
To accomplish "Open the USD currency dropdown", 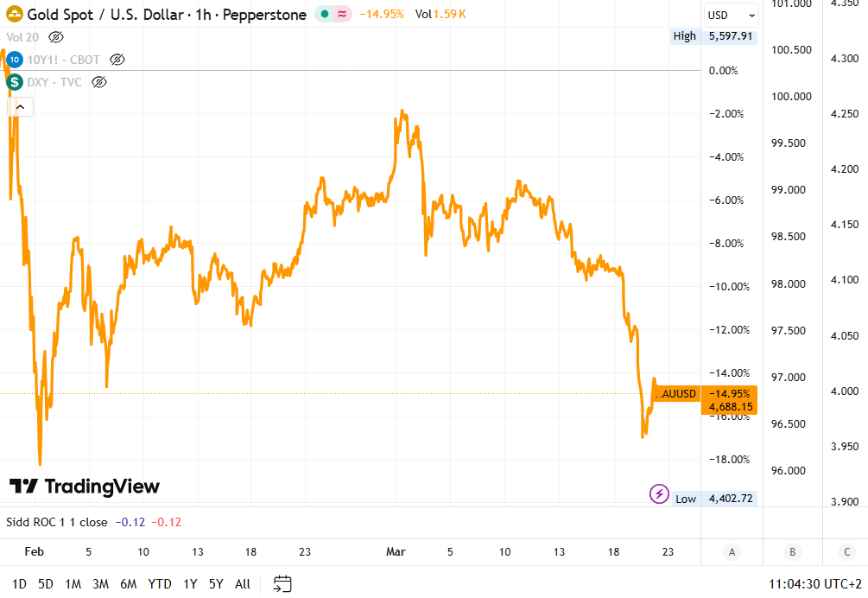I will 731,15.
